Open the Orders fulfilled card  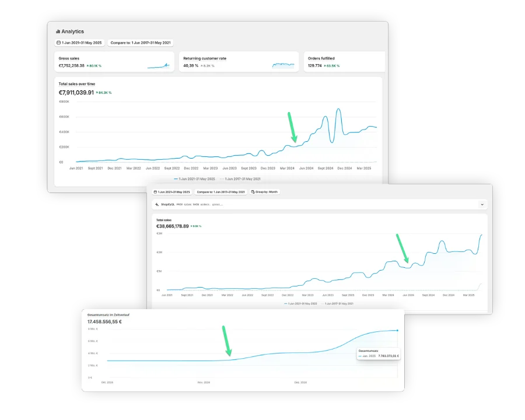[344, 62]
